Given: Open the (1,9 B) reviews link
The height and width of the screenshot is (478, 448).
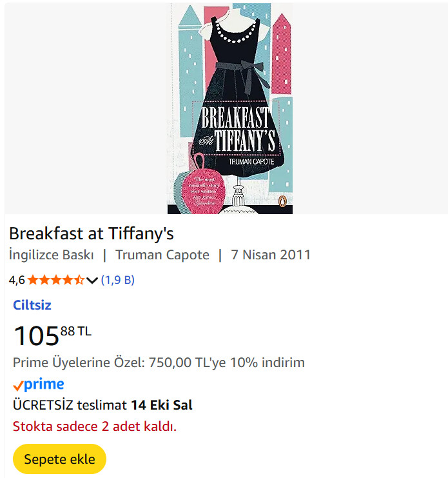Looking at the screenshot, I should (x=118, y=280).
